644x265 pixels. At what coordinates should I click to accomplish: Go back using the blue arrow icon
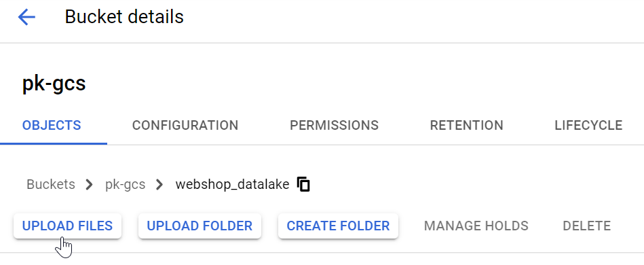point(26,17)
